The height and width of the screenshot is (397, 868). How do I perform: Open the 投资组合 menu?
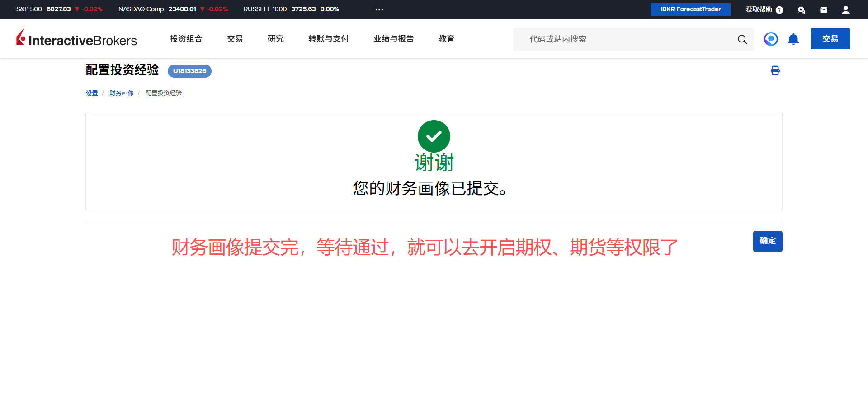point(186,39)
